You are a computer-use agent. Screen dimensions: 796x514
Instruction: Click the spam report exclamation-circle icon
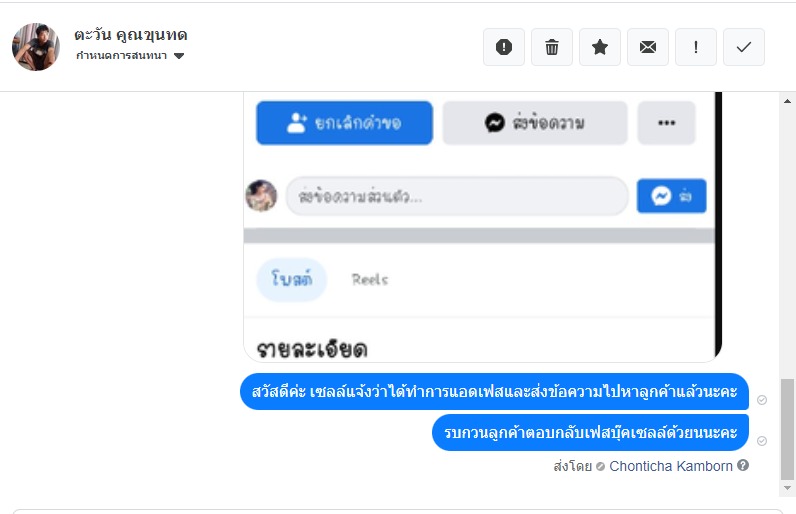[504, 47]
